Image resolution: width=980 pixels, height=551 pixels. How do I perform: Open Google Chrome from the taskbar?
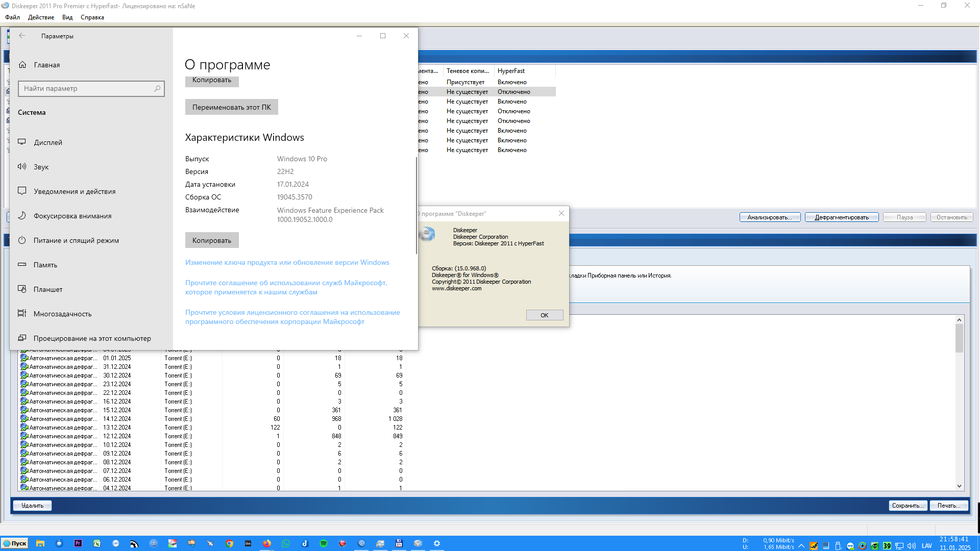(229, 543)
